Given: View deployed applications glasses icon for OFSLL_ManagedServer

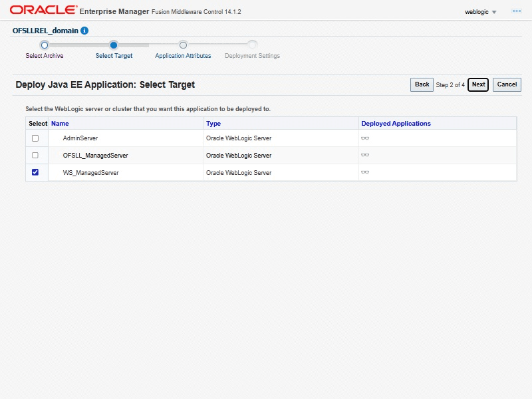Looking at the screenshot, I should tap(365, 156).
